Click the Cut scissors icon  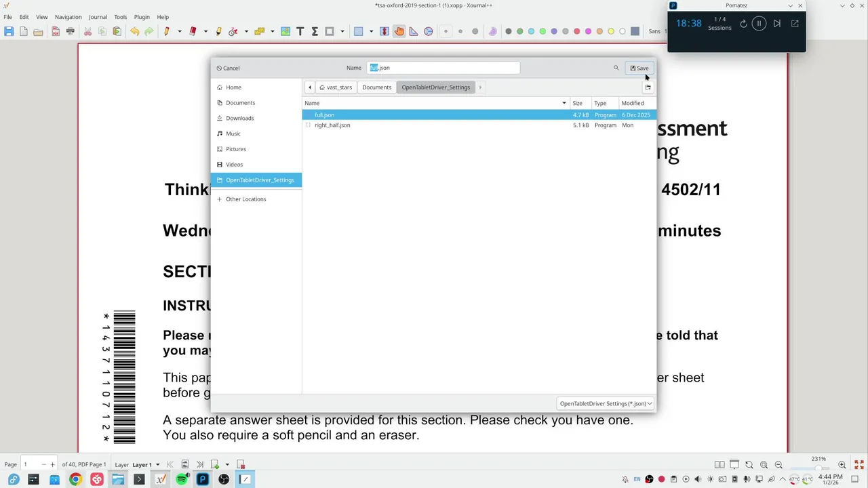coord(87,31)
